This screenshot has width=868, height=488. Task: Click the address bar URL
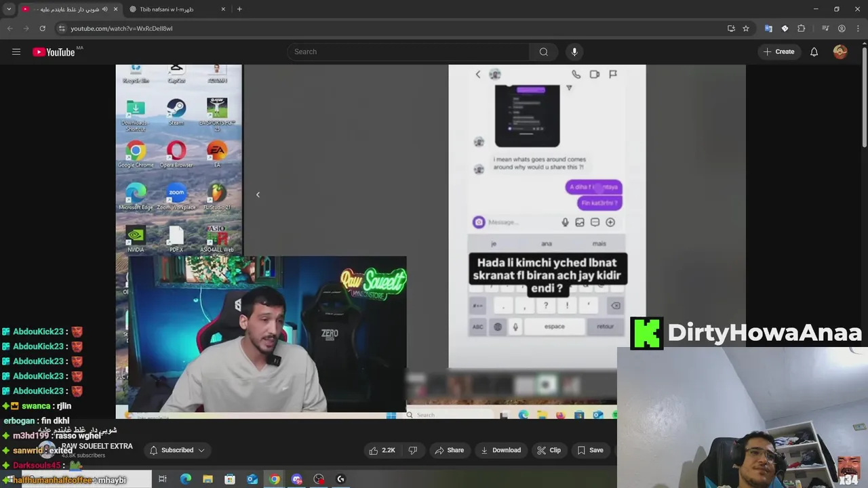pos(122,28)
